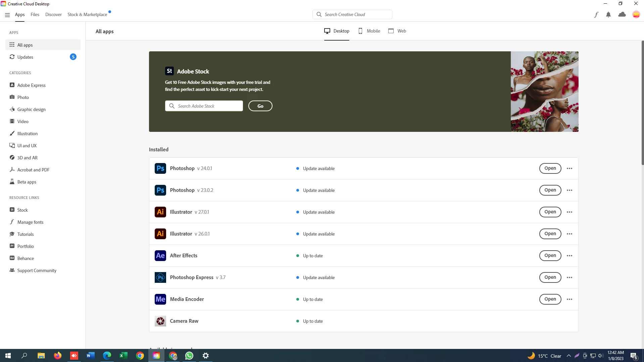This screenshot has width=644, height=362.
Task: Open Media Encoder
Action: point(550,299)
